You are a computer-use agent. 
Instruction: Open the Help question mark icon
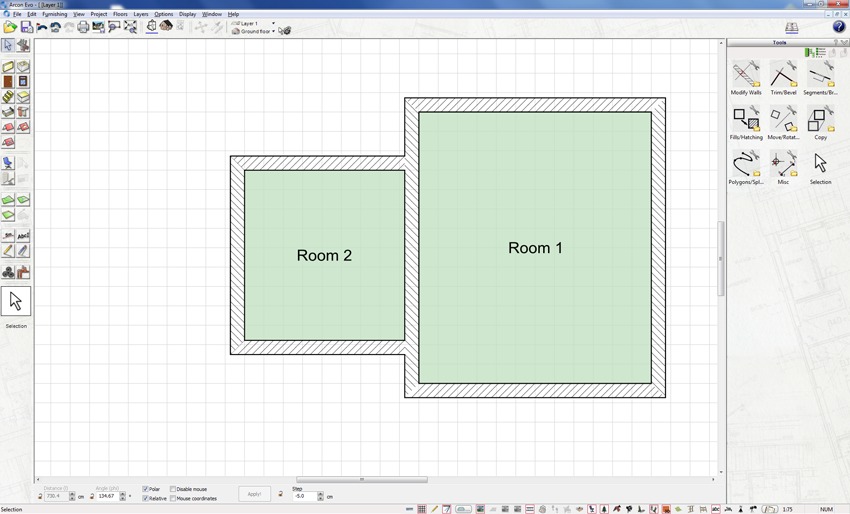(839, 27)
